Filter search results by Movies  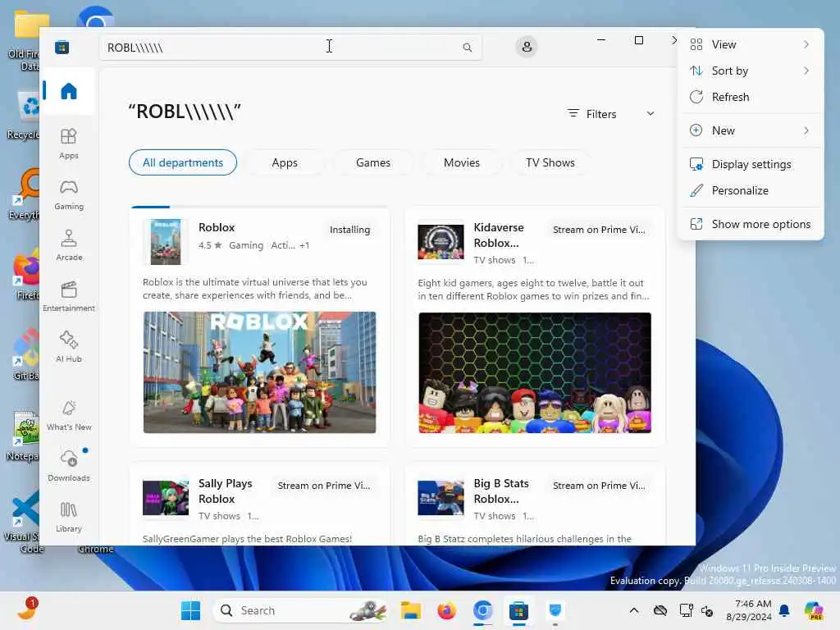pyautogui.click(x=462, y=162)
